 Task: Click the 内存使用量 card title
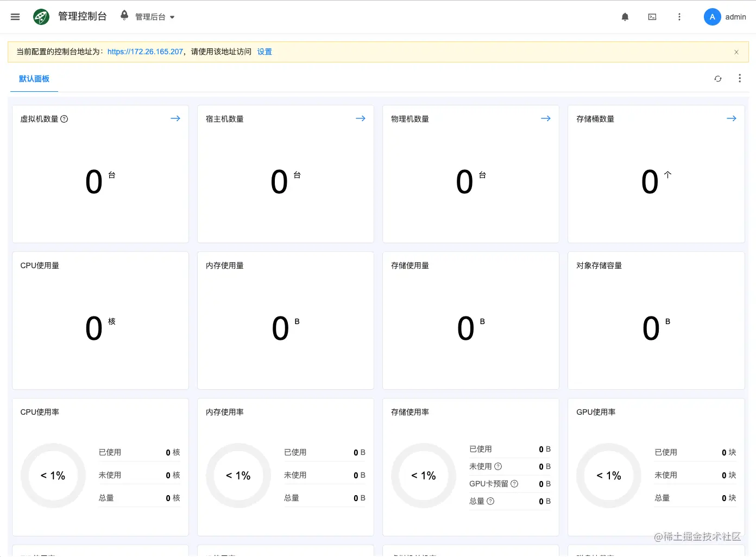[225, 265]
